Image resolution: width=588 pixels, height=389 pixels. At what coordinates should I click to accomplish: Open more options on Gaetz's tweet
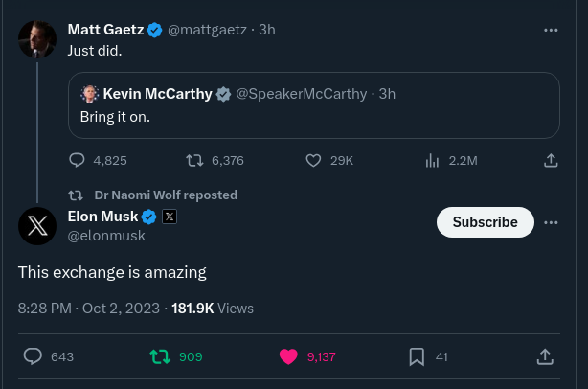(x=551, y=30)
